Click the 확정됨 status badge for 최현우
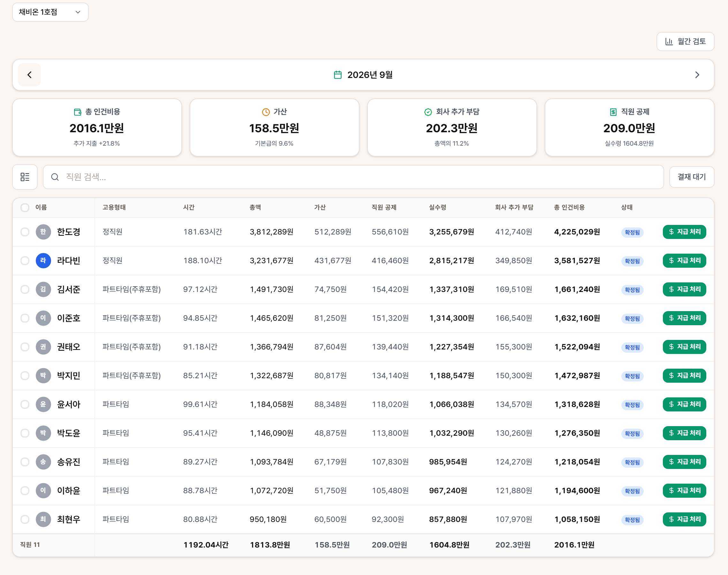 coord(632,520)
